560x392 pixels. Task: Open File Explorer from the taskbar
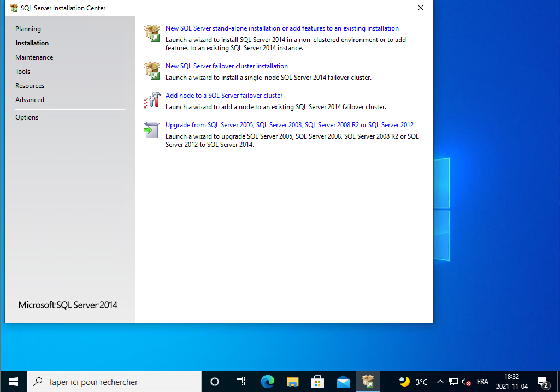(x=293, y=382)
